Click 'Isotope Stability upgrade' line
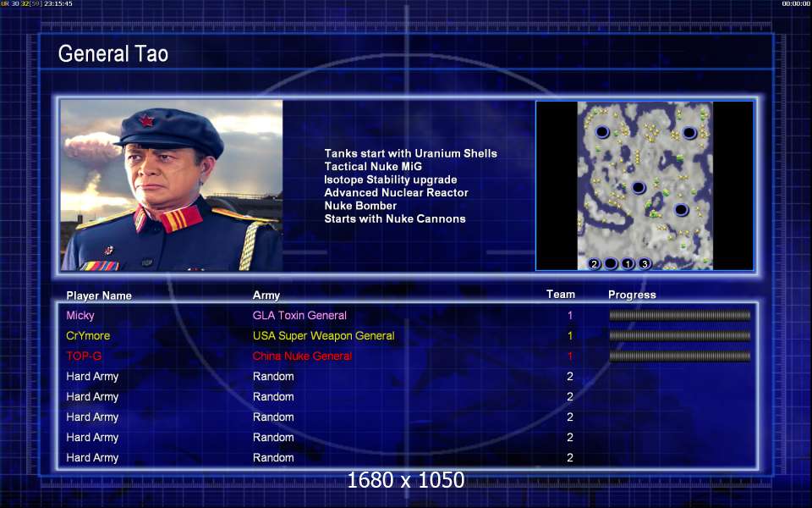Screen dimensions: 812x508 [x=391, y=179]
